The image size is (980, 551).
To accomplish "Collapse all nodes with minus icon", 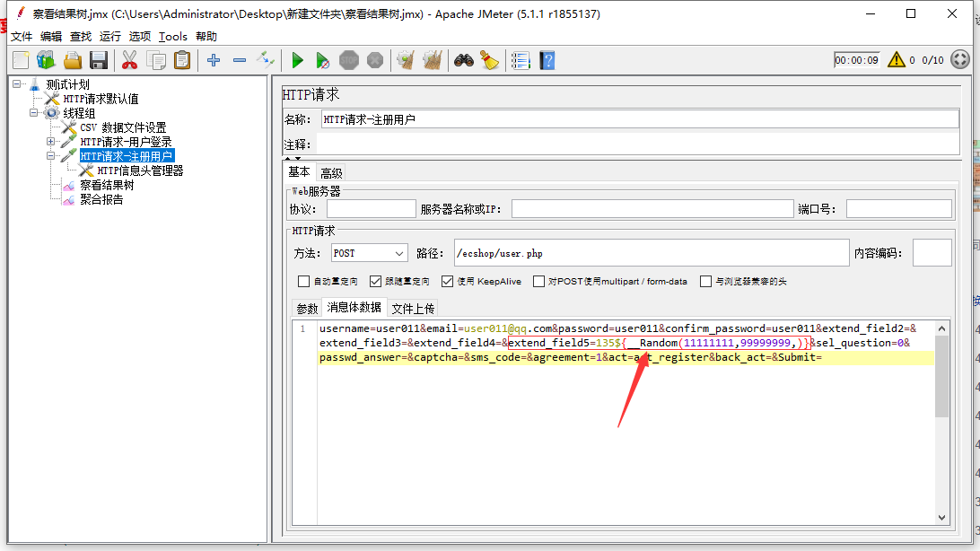I will click(240, 61).
